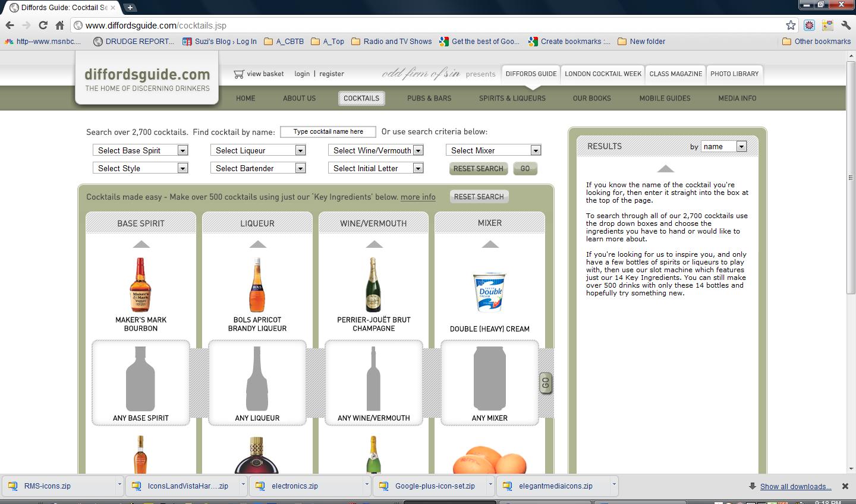Click the Maker's Mark Bourbon bottle image
The image size is (856, 504).
140,285
